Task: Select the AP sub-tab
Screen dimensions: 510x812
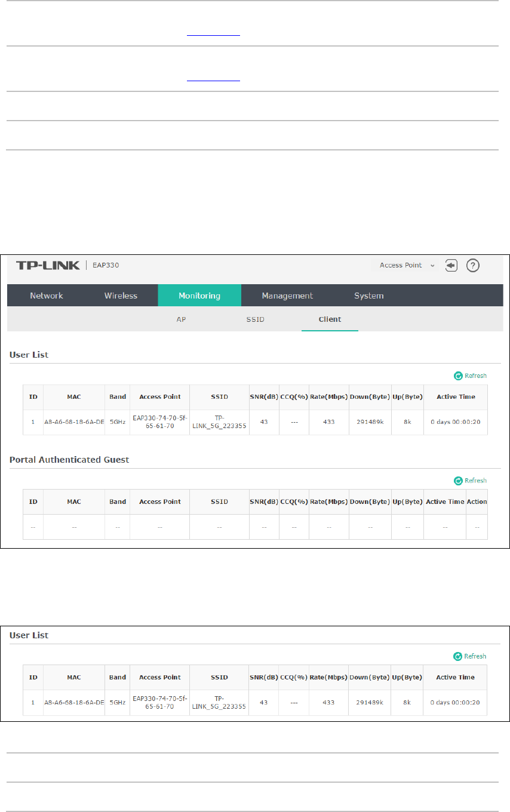Action: 182,319
